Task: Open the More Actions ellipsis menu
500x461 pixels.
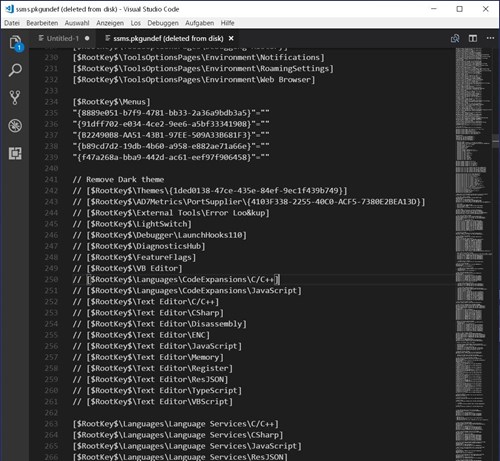Action: click(x=490, y=38)
